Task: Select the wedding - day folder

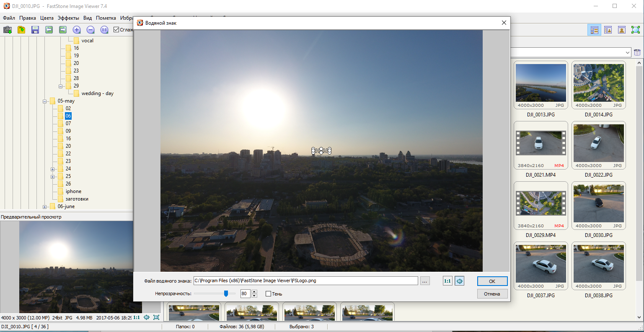Action: tap(98, 93)
